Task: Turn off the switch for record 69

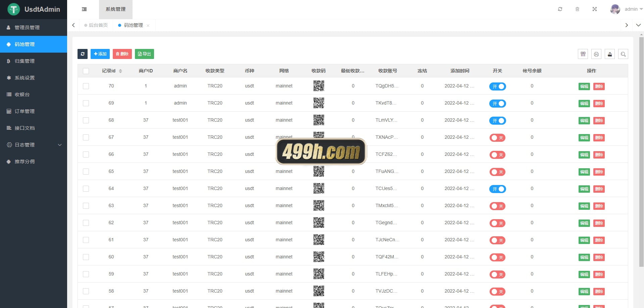Action: pyautogui.click(x=497, y=104)
